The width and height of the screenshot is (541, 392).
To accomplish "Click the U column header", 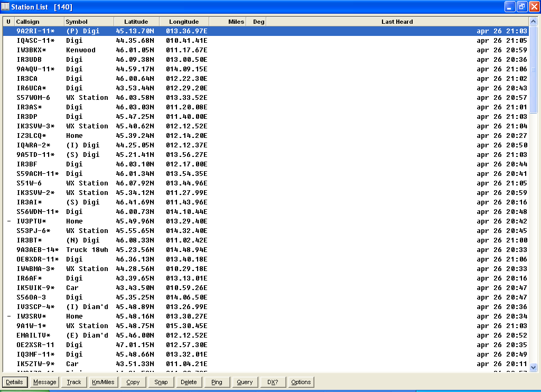I will tap(8, 22).
